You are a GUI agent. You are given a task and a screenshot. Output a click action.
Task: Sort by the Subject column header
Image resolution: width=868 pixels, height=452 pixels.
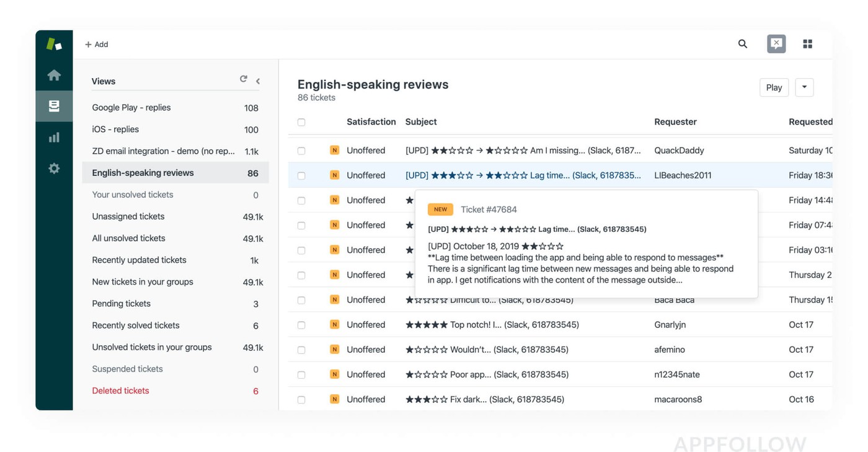421,122
